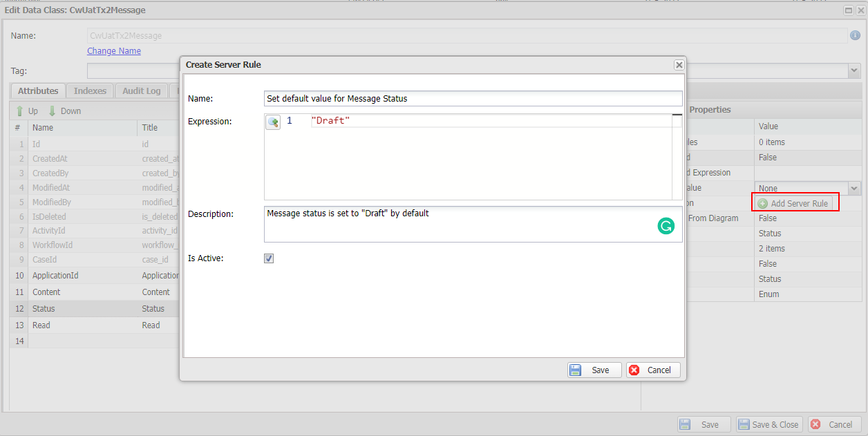Close the Create Server Rule dialog
Image resolution: width=868 pixels, height=436 pixels.
(x=679, y=65)
